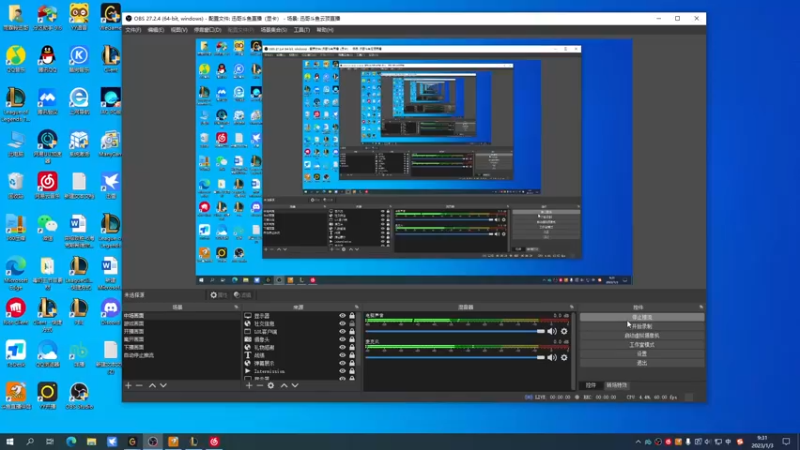This screenshot has width=800, height=450.
Task: Open the 场景集合(S) menu
Action: 273,30
